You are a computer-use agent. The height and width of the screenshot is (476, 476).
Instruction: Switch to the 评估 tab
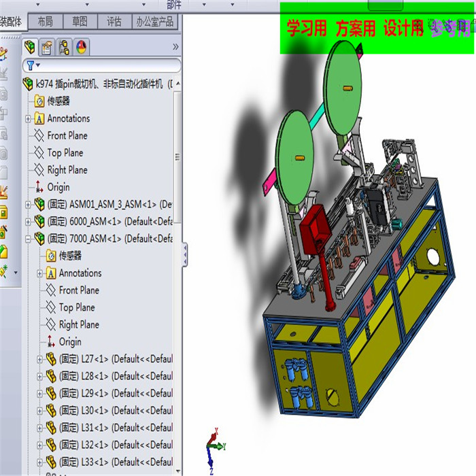pos(114,22)
